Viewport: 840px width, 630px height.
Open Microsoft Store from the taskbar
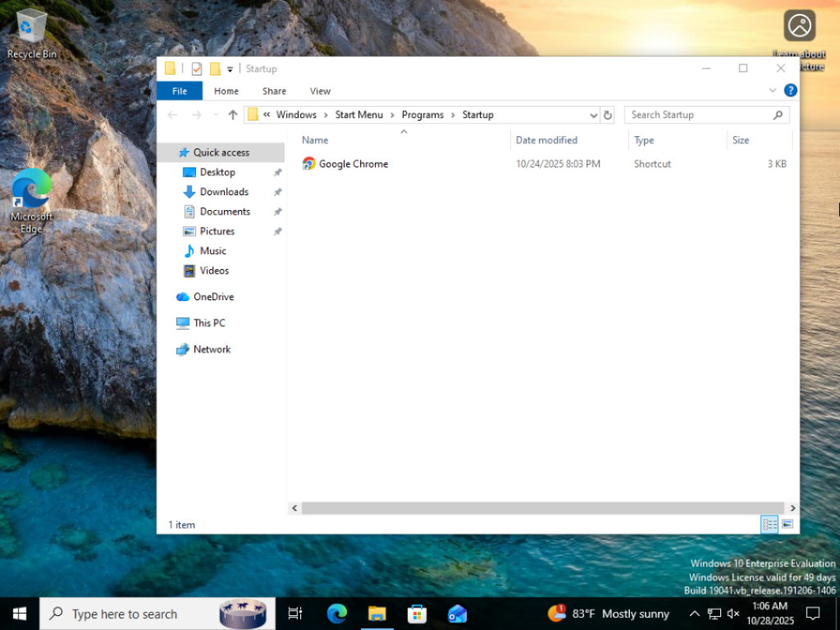pyautogui.click(x=417, y=614)
